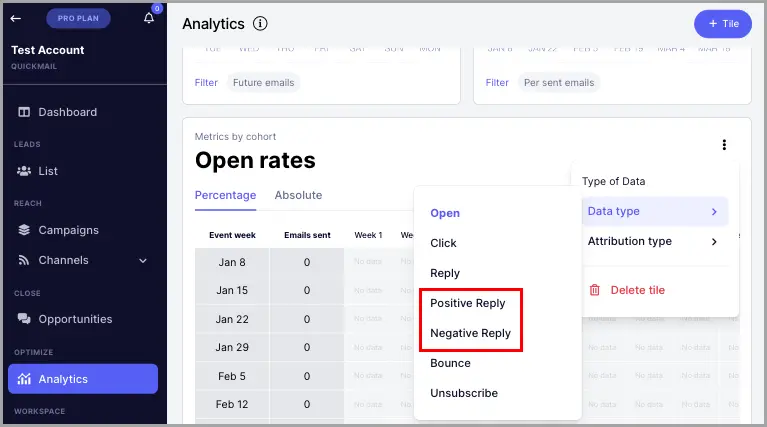Select Bounce data type
This screenshot has width=767, height=427.
(450, 363)
